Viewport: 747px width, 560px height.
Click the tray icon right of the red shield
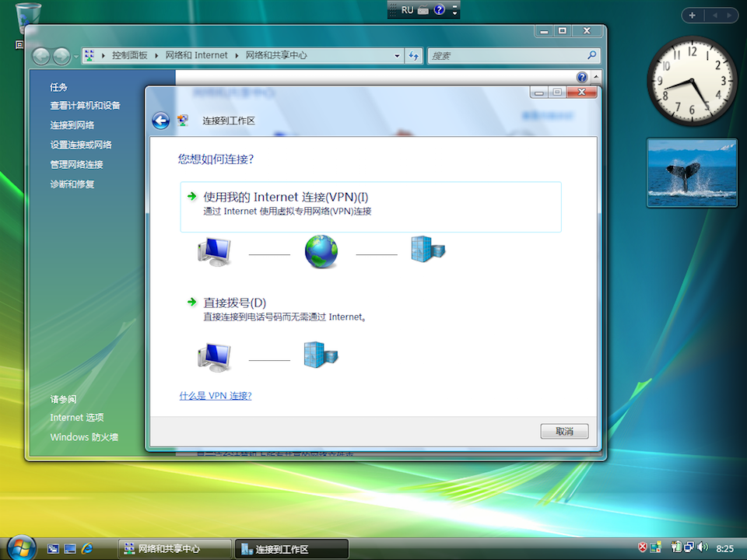655,548
